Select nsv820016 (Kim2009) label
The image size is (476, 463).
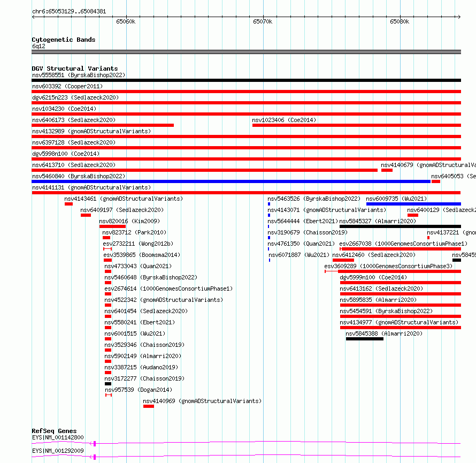pyautogui.click(x=129, y=221)
